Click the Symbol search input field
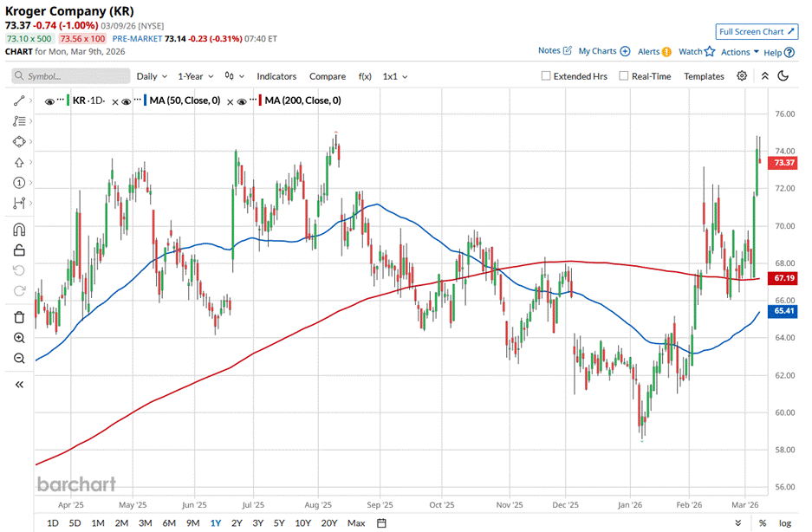Viewport: 812px width, 532px height. (70, 76)
